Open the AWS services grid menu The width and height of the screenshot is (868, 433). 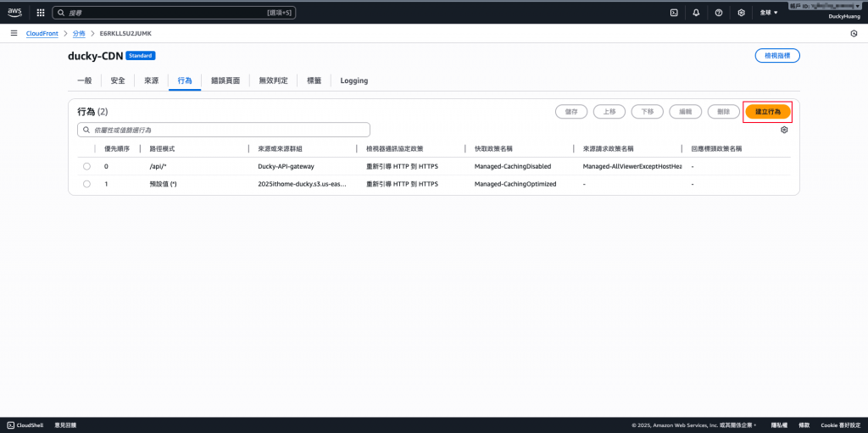coord(41,12)
